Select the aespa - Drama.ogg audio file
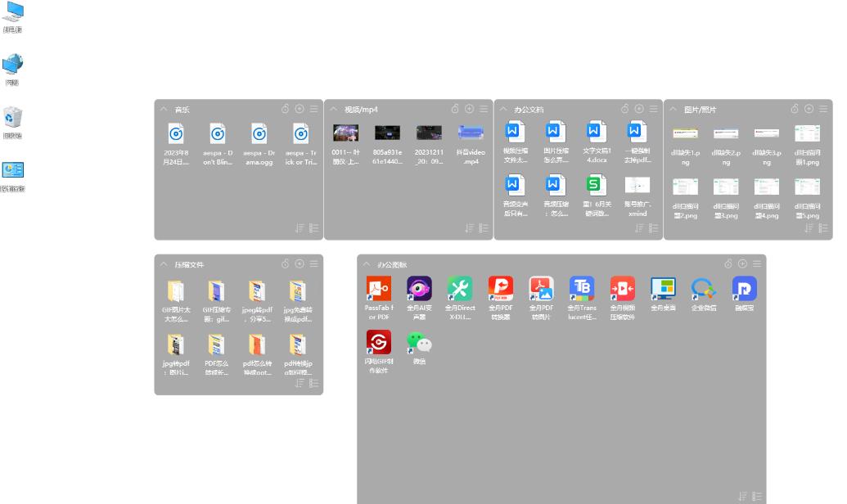The height and width of the screenshot is (504, 847). (259, 134)
